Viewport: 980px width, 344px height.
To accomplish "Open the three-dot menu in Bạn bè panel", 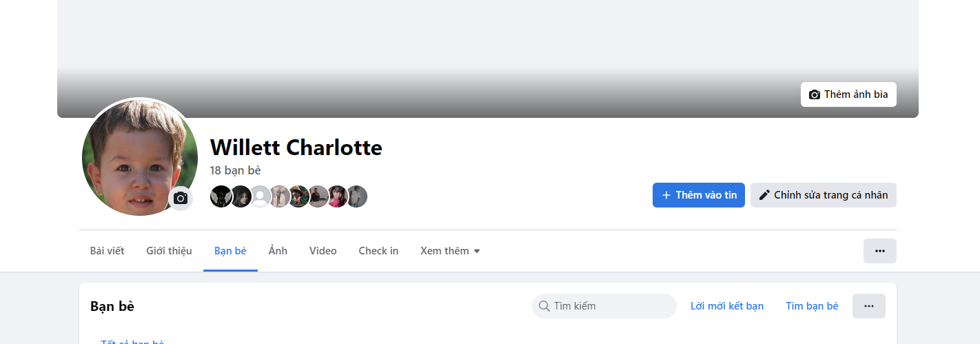I will (869, 306).
